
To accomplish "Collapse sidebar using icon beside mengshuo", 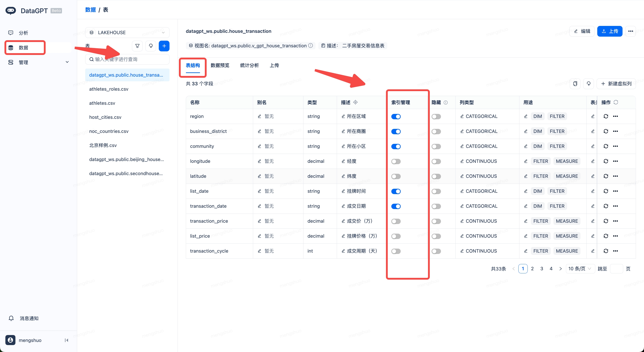I will click(66, 340).
